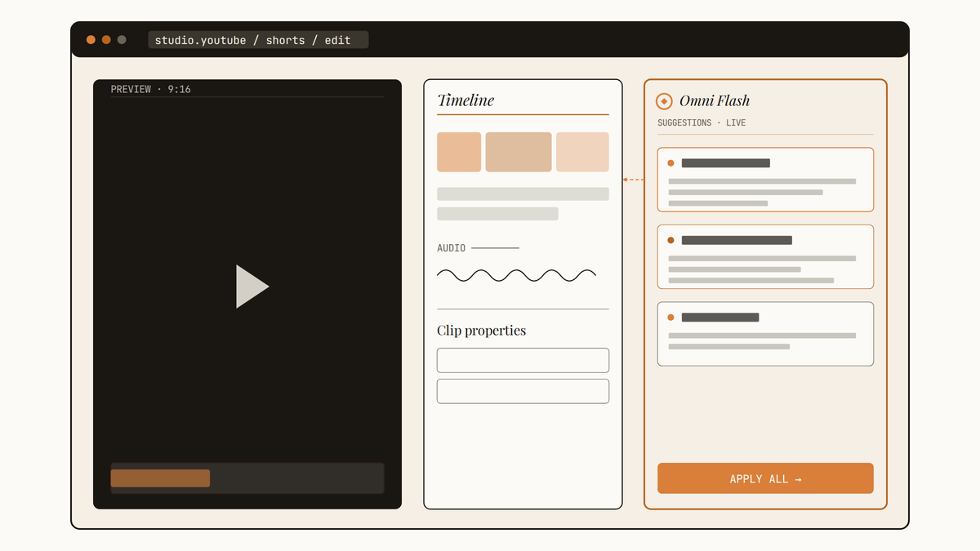Click the Omni Flash panel title
The height and width of the screenshot is (551, 980).
pos(715,101)
